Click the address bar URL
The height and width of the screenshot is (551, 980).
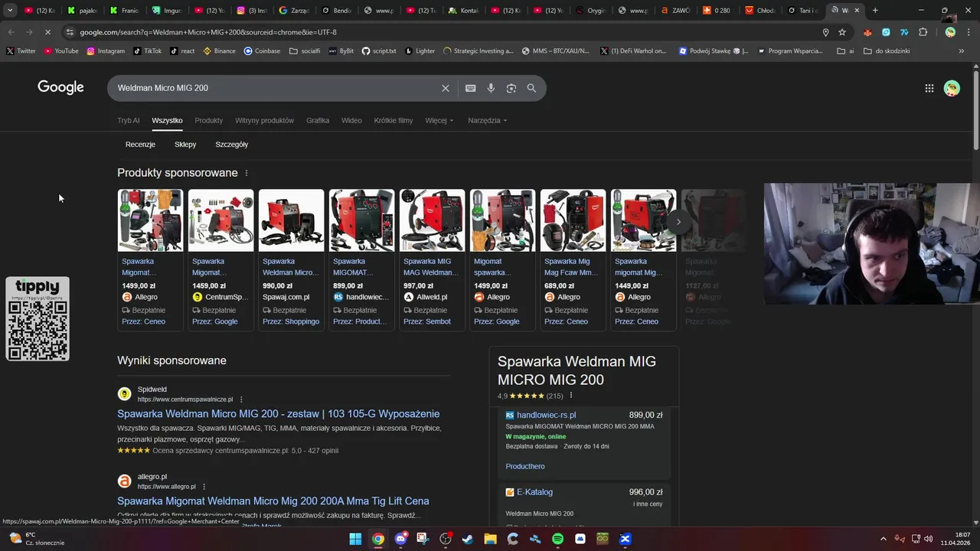(208, 32)
